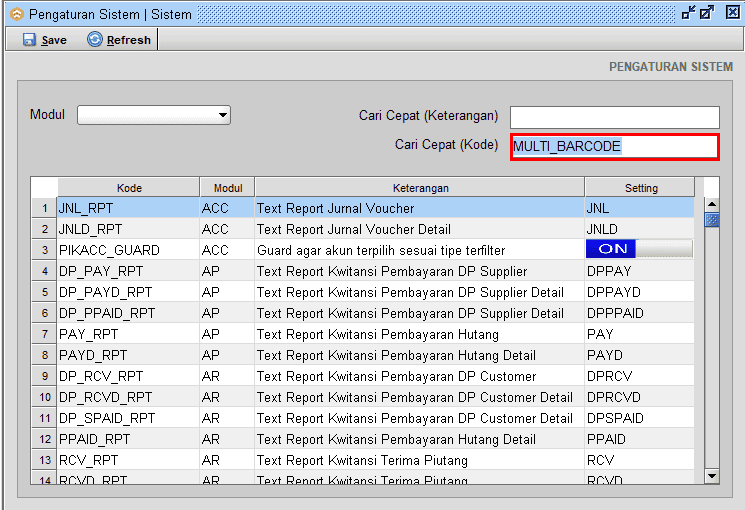
Task: Toggle the PIKACC_GUARD ON switch
Action: pyautogui.click(x=639, y=249)
